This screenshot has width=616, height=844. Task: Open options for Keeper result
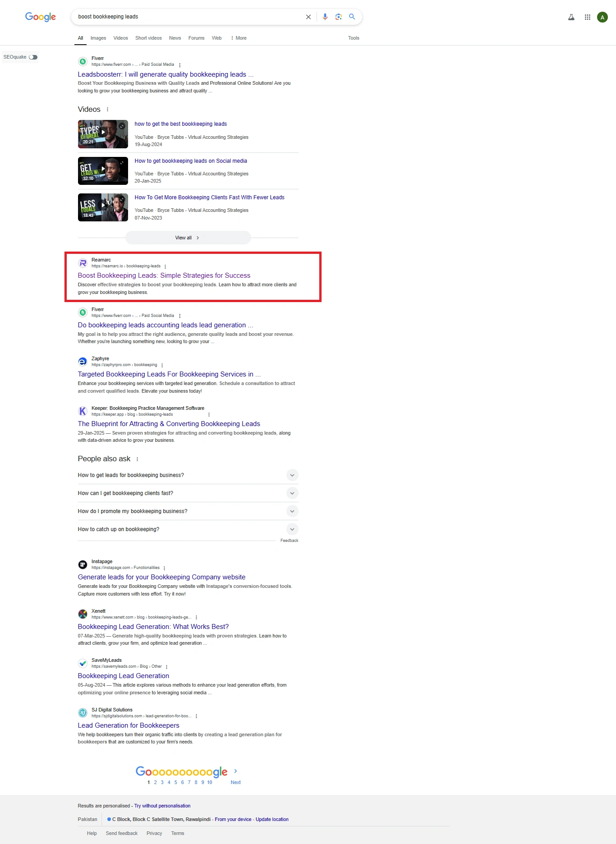coord(209,414)
